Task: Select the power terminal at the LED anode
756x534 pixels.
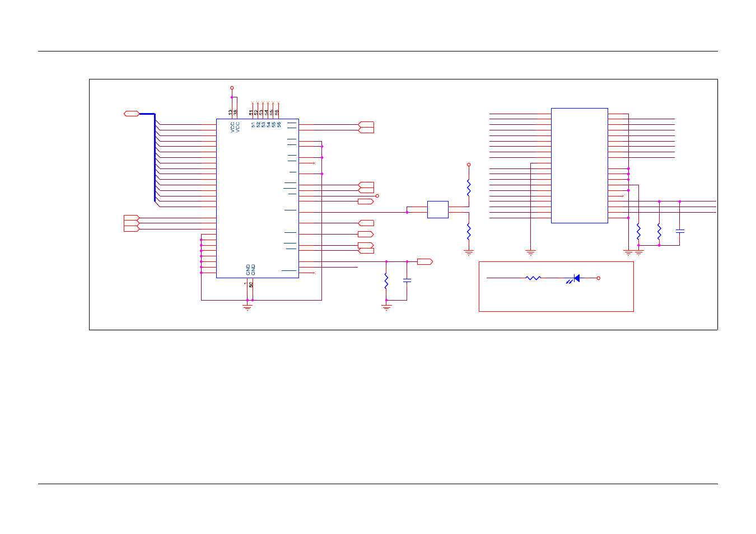Action: (x=598, y=278)
